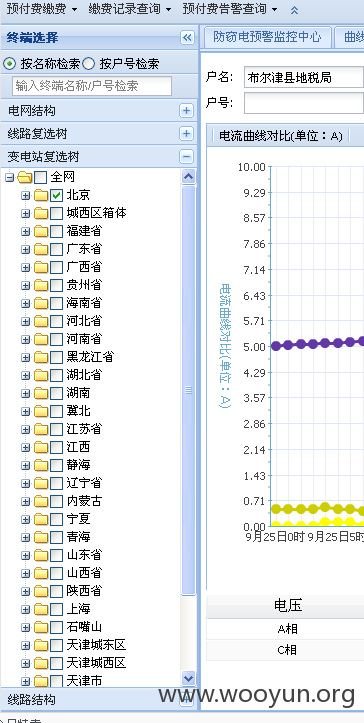The image size is (364, 723).
Task: Select the 天津城西区 tree row
Action: point(96,663)
